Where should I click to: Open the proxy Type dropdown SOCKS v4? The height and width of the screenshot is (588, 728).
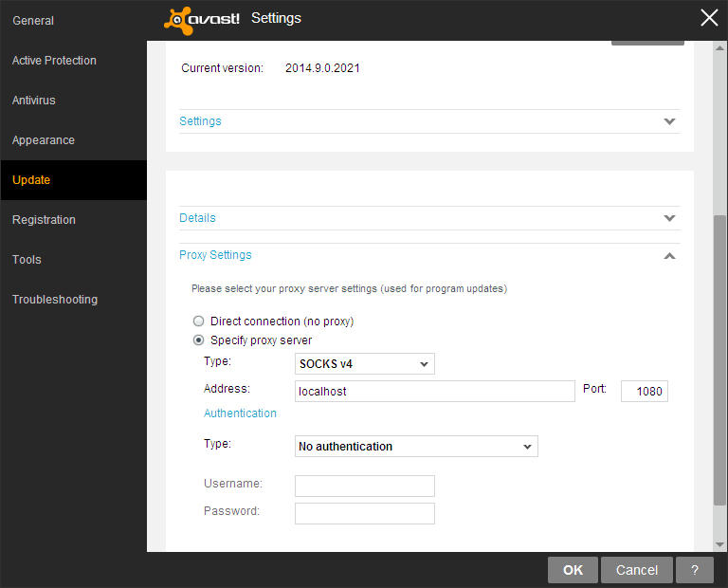pos(364,363)
